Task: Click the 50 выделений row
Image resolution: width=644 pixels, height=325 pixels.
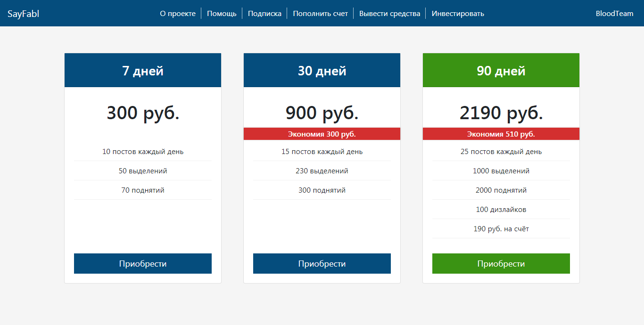Action: (143, 171)
